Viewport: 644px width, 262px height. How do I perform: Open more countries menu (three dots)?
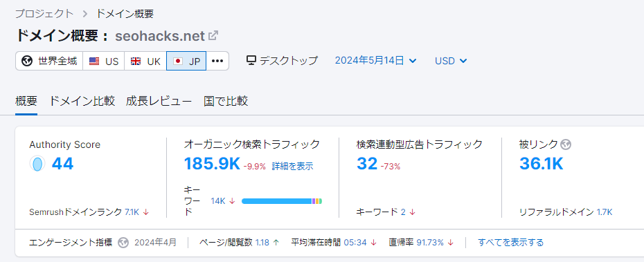point(217,61)
